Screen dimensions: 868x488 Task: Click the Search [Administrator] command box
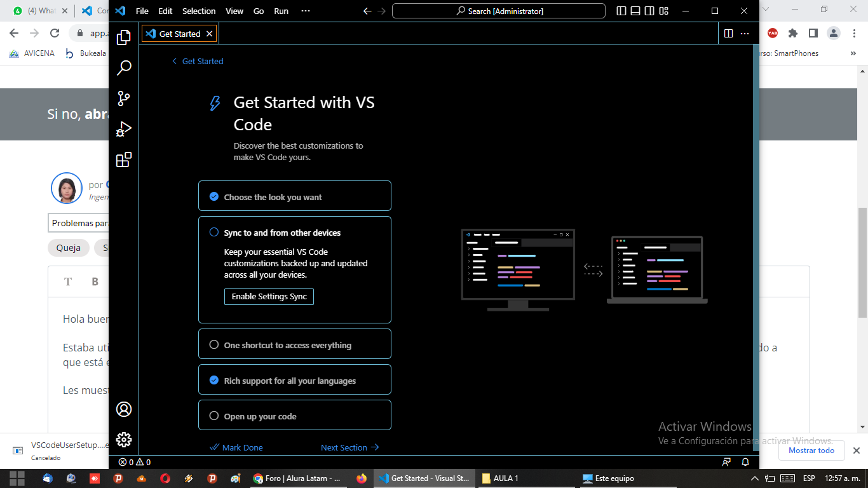[499, 11]
